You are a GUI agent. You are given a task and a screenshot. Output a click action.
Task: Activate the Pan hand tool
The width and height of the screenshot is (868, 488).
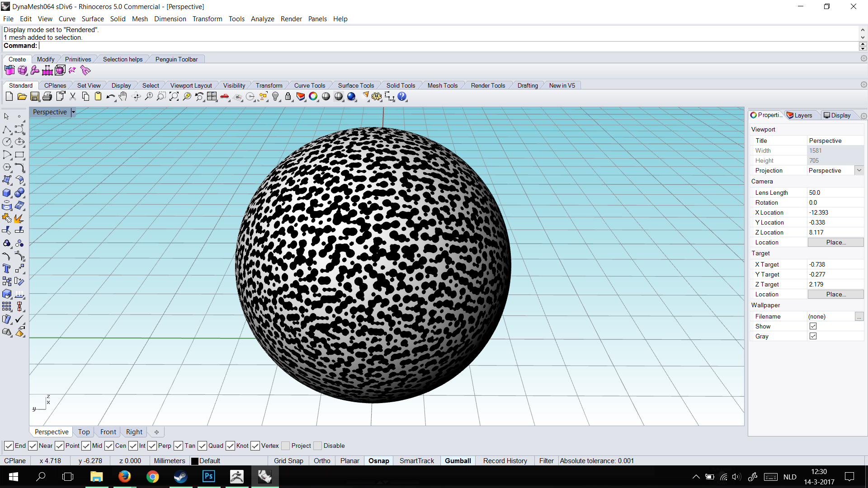[x=123, y=96]
